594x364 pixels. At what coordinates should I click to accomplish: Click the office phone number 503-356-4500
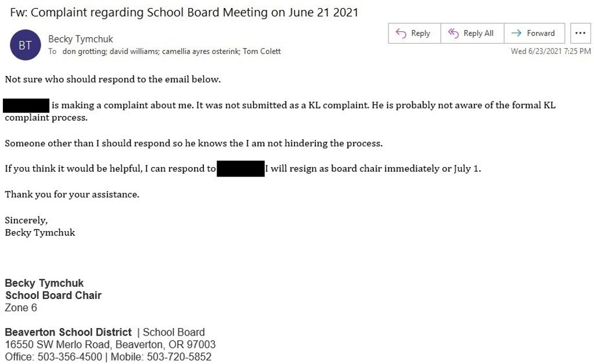coord(70,357)
